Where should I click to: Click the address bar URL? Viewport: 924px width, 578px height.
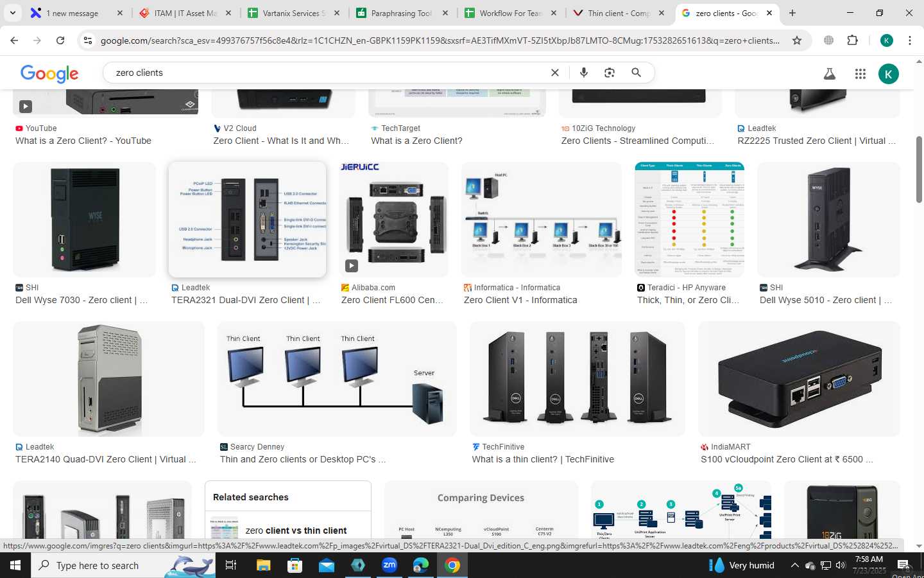click(x=440, y=40)
